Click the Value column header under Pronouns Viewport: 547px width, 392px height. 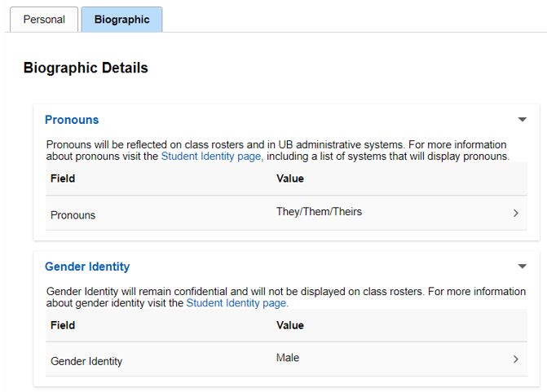tap(290, 178)
